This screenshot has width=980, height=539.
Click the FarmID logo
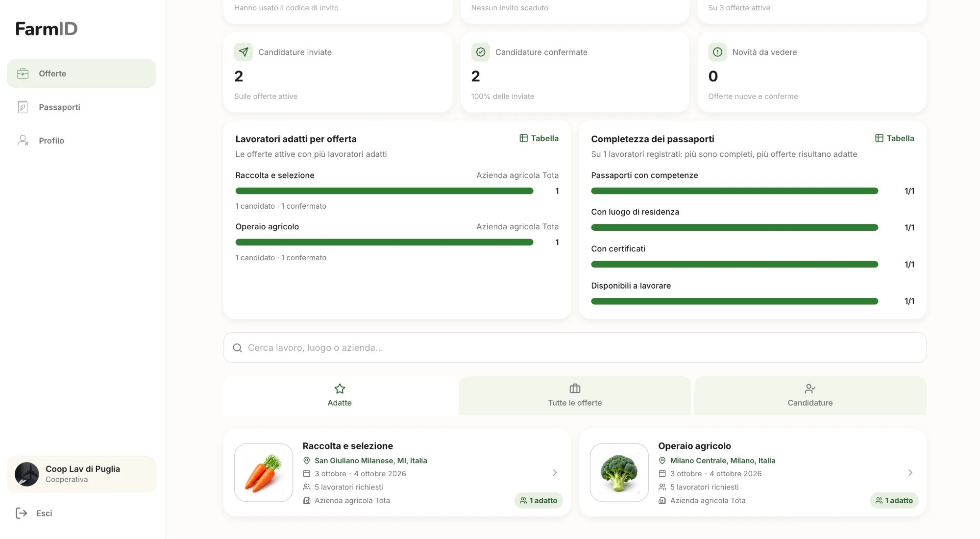pos(47,29)
